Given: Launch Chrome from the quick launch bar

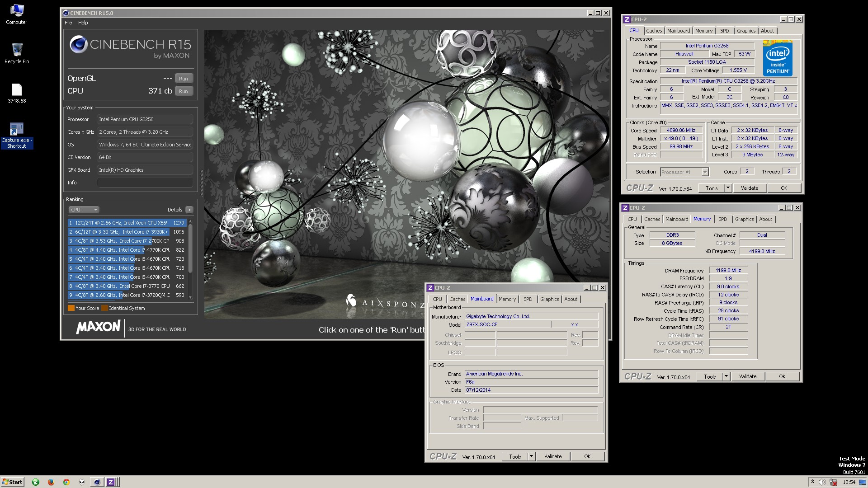Looking at the screenshot, I should pos(66,482).
